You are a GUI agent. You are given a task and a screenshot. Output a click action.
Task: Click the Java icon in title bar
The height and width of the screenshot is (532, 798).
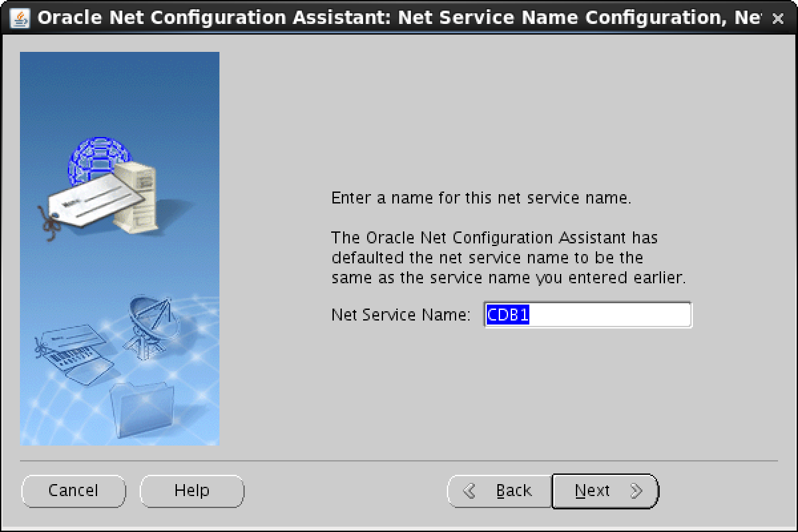[x=21, y=18]
